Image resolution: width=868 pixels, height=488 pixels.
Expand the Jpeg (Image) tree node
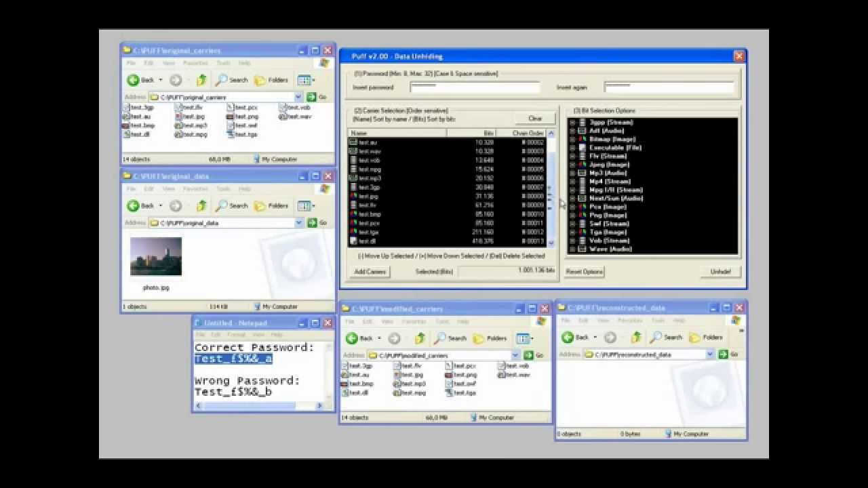point(572,165)
